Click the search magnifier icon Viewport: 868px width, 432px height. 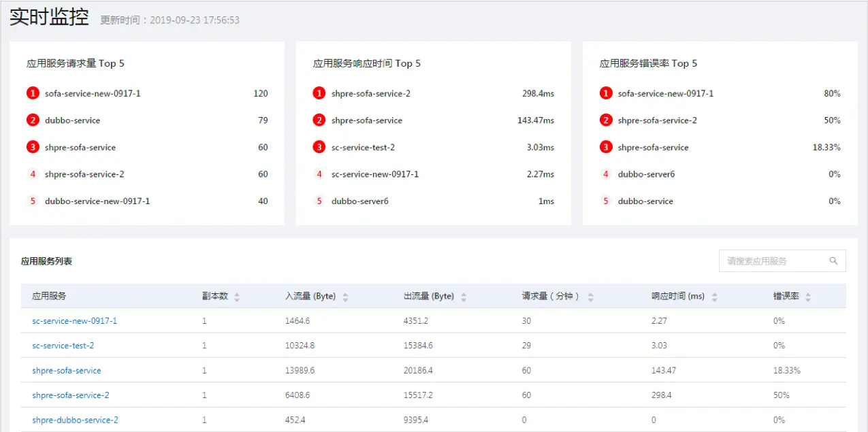833,261
